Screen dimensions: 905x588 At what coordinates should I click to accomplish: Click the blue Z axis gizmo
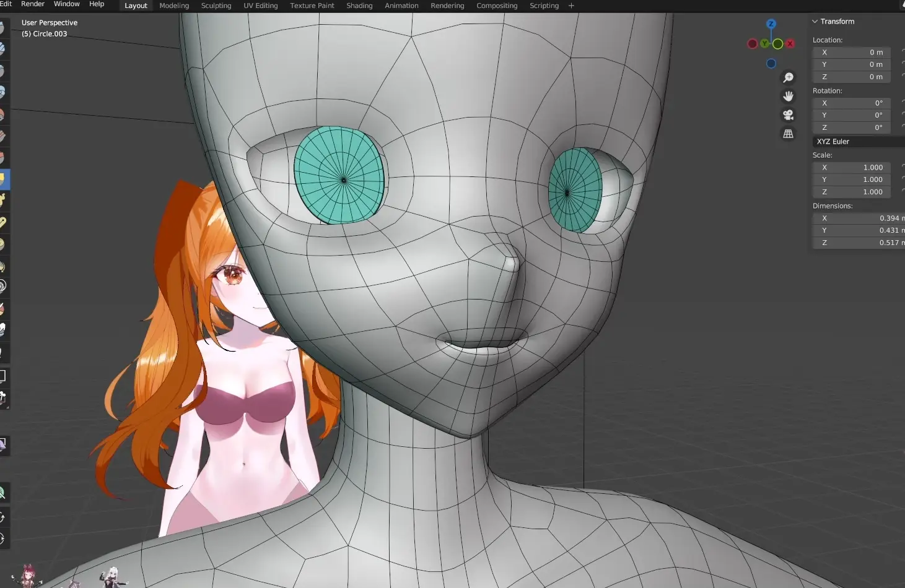771,24
